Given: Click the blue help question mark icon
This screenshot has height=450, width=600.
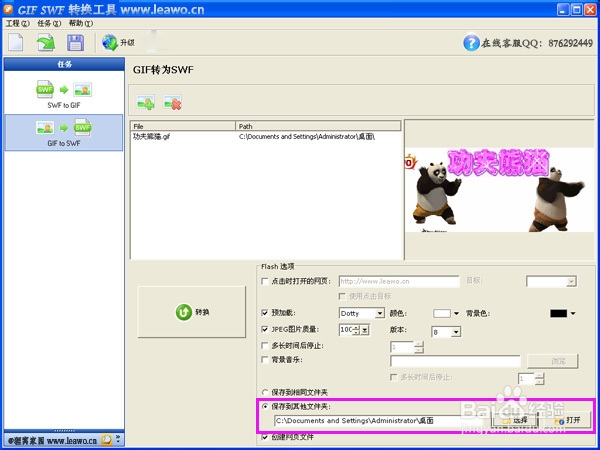Looking at the screenshot, I should (471, 42).
